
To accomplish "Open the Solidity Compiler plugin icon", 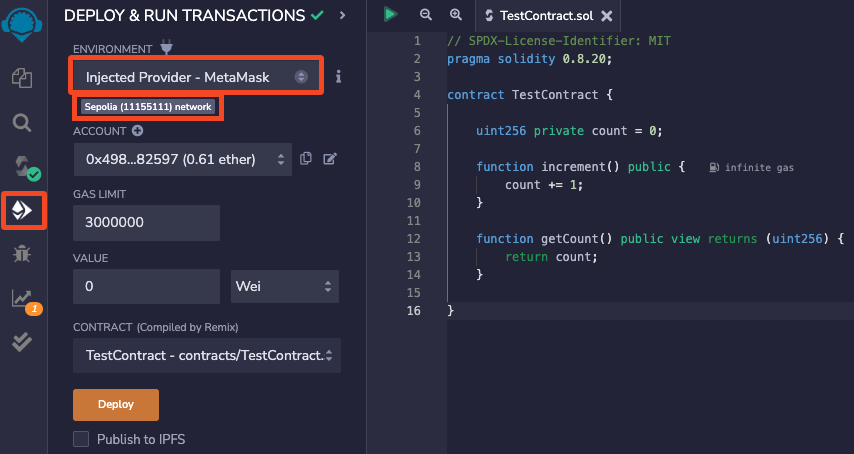I will (22, 166).
